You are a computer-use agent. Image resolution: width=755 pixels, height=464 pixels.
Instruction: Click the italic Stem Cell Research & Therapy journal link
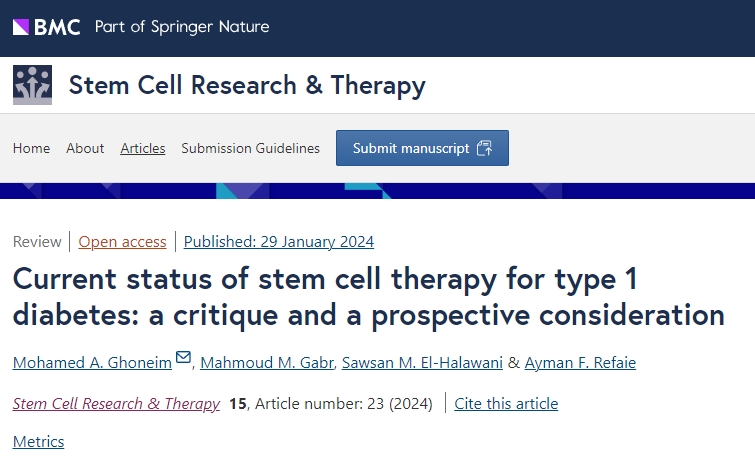tap(116, 404)
